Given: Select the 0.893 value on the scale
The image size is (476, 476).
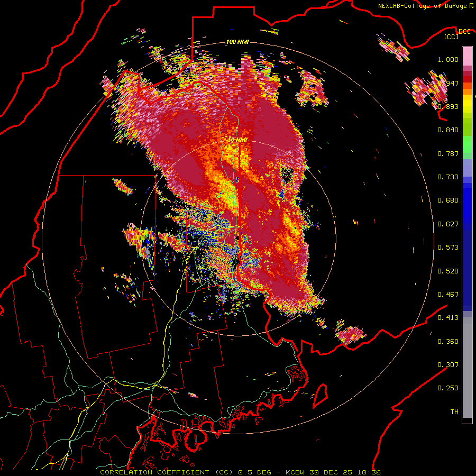Looking at the screenshot, I should coord(448,106).
